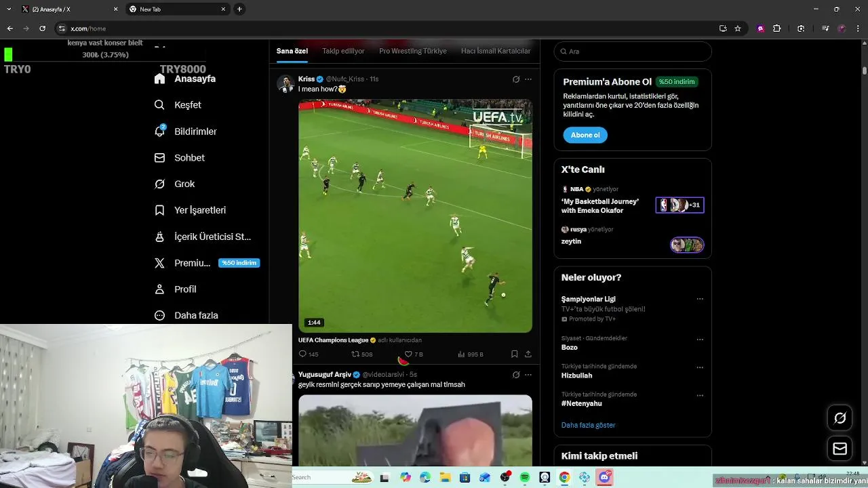Open Yer İşaretleri bookmarks icon
This screenshot has width=868, height=488.
point(159,210)
